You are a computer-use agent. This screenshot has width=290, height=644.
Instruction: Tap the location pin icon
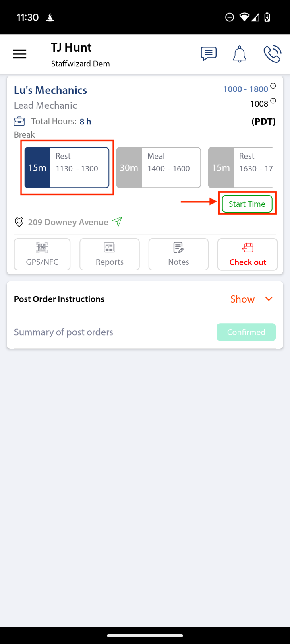point(19,222)
